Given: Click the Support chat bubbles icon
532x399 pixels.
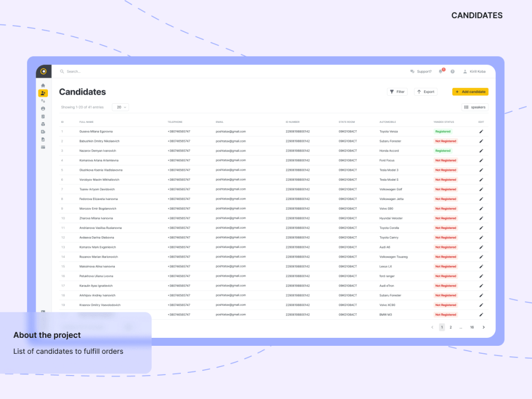Looking at the screenshot, I should [412, 72].
